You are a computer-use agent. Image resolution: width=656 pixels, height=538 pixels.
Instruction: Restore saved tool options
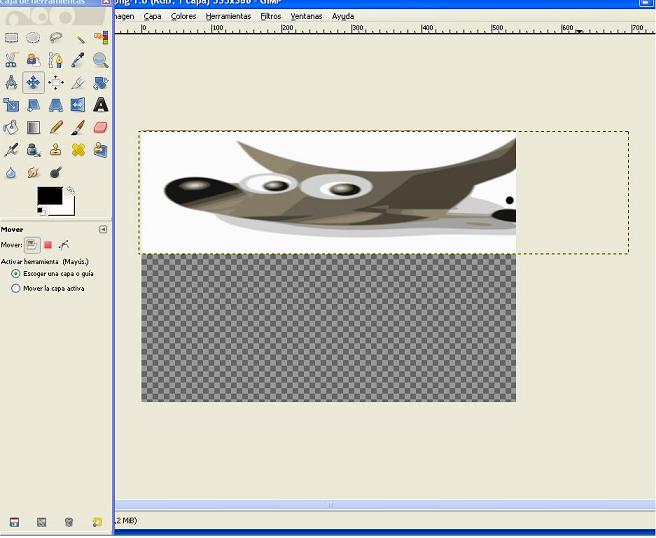click(x=41, y=522)
